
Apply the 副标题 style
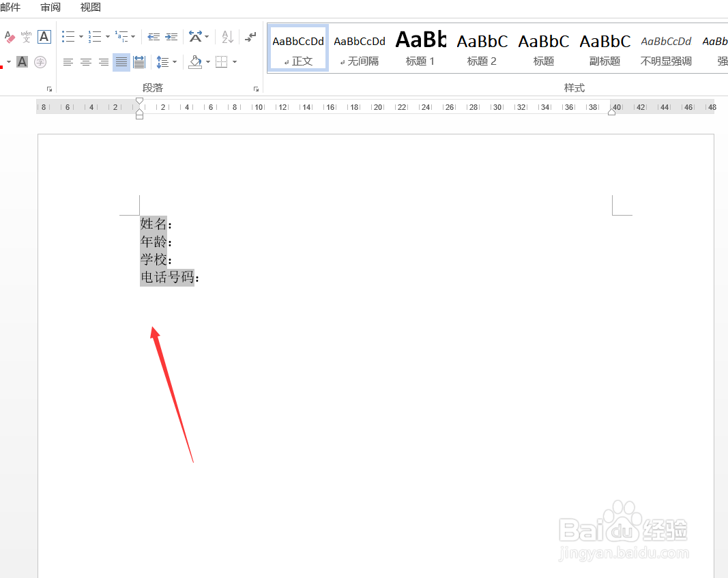pos(605,48)
